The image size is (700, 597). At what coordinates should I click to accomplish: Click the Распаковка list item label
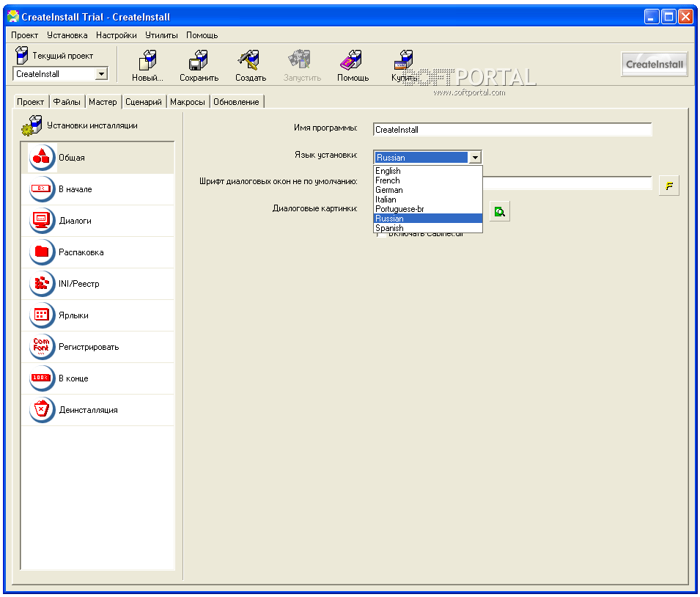pyautogui.click(x=81, y=252)
